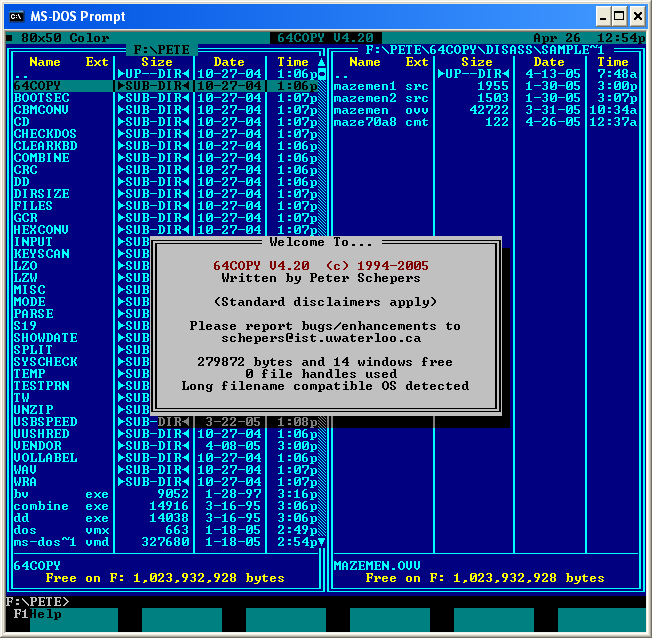The height and width of the screenshot is (638, 652).
Task: Select the HEXCONV directory entry
Action: 165,230
